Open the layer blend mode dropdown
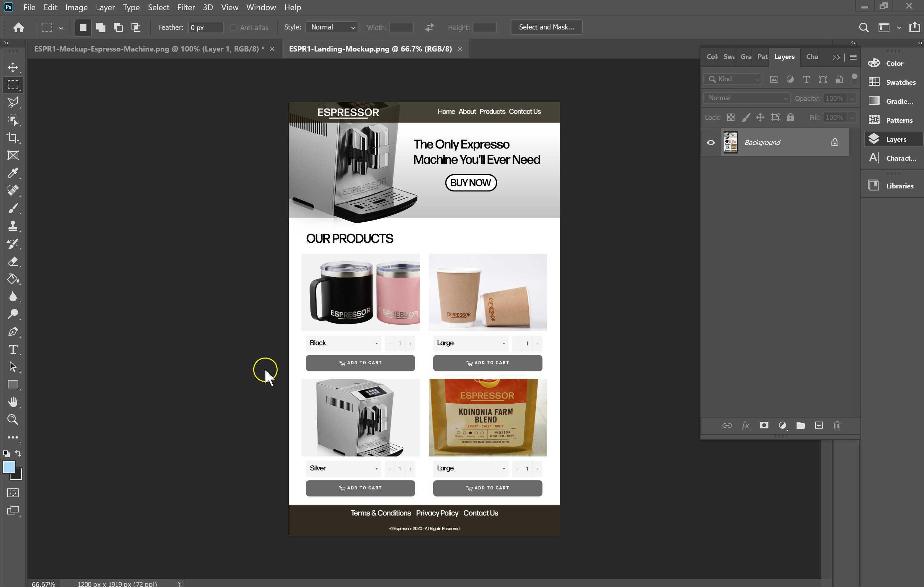The width and height of the screenshot is (924, 587). pos(747,98)
